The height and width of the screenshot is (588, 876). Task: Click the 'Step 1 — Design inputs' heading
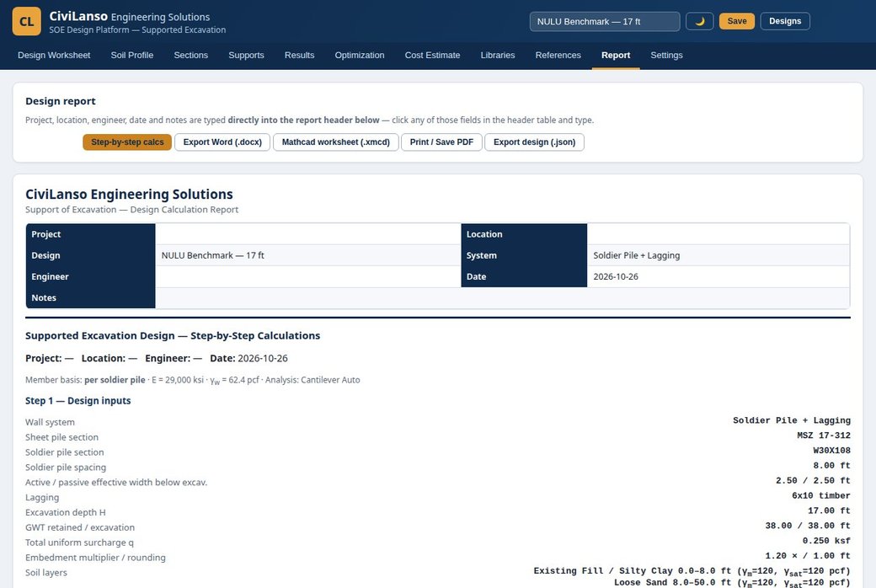click(77, 401)
